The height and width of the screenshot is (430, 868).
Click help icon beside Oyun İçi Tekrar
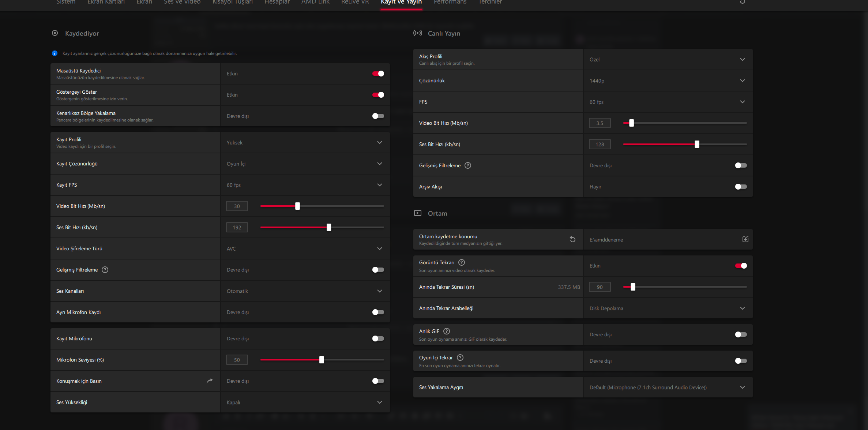(x=460, y=358)
